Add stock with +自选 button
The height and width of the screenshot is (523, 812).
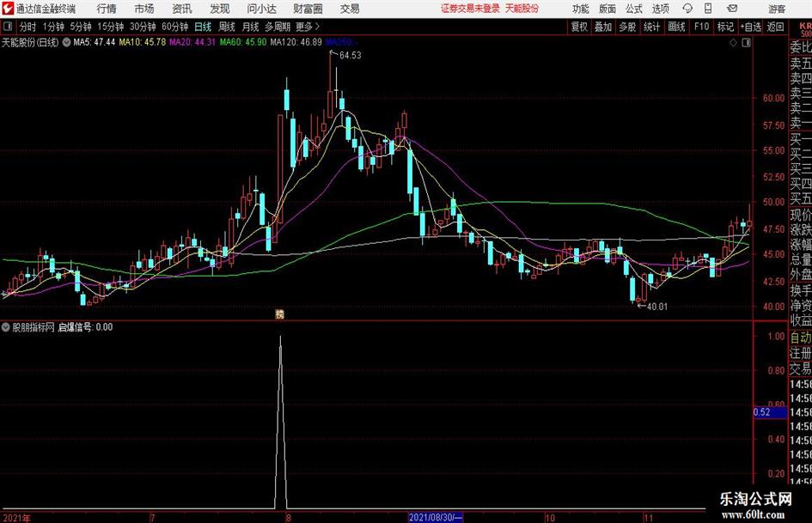[750, 27]
